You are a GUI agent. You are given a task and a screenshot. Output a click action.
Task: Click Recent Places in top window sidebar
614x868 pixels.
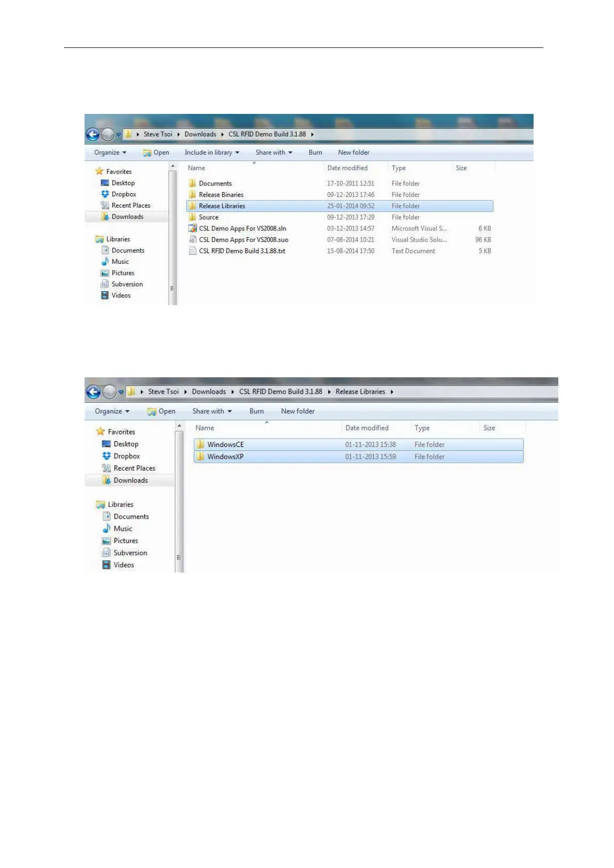point(125,206)
